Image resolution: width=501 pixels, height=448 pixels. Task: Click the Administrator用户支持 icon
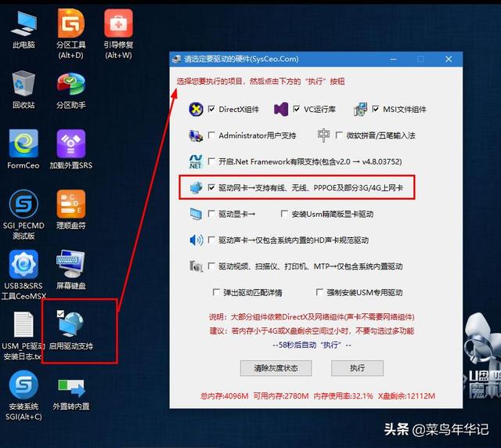196,136
